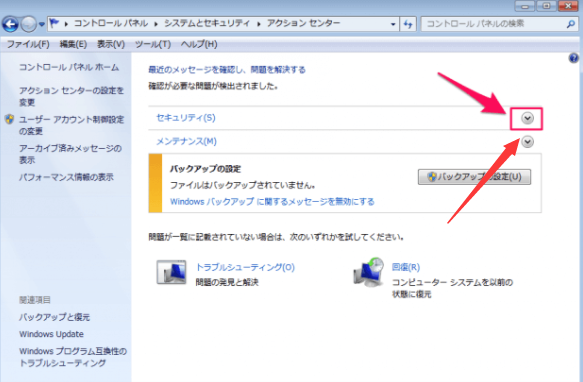The height and width of the screenshot is (382, 583).
Task: Click コントロール パネル in the breadcrumb
Action: tap(111, 23)
